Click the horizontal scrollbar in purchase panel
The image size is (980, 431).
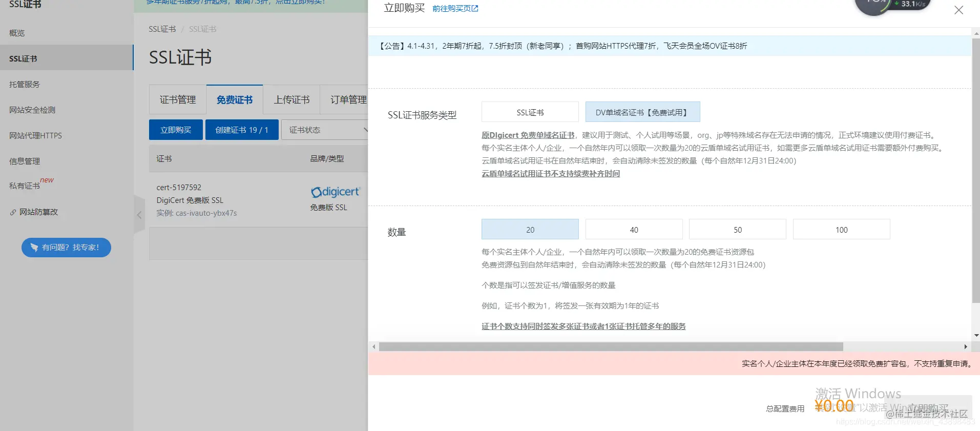611,347
